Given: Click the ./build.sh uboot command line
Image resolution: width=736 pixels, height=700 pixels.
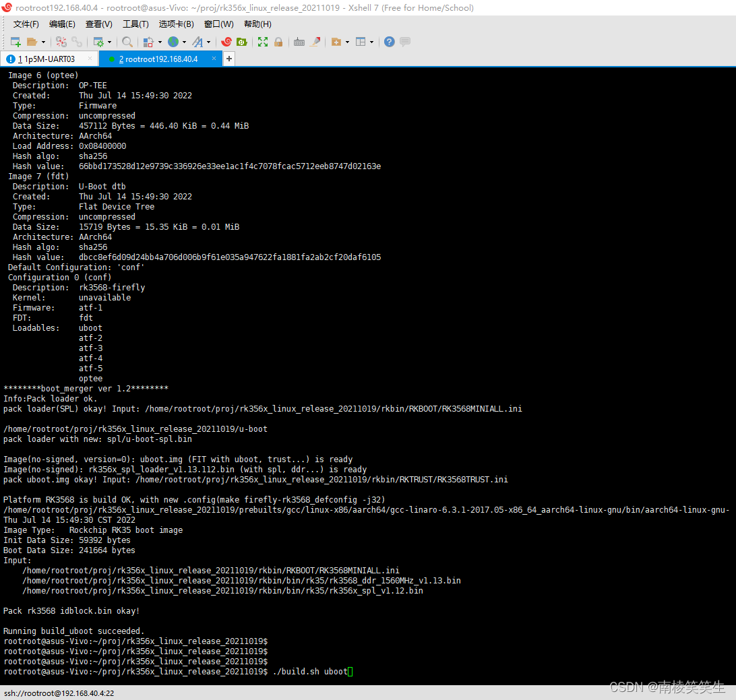Looking at the screenshot, I should click(178, 672).
